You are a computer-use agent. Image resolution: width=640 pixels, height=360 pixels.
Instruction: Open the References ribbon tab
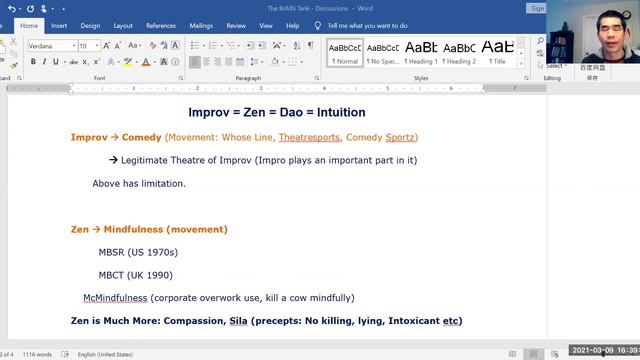pyautogui.click(x=161, y=26)
